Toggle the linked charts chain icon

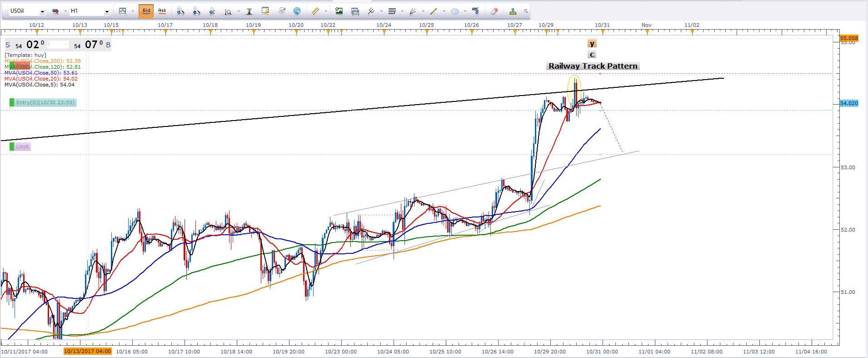coord(55,11)
